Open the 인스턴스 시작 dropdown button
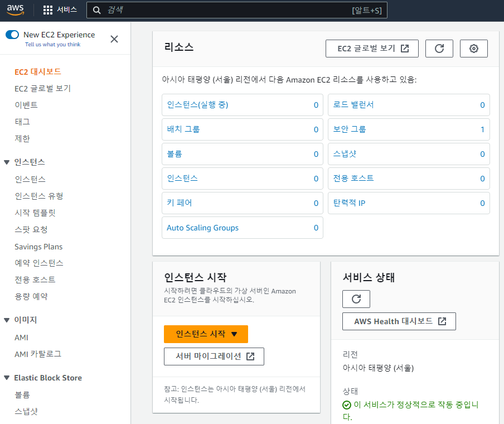Image resolution: width=504 pixels, height=424 pixels. (206, 334)
